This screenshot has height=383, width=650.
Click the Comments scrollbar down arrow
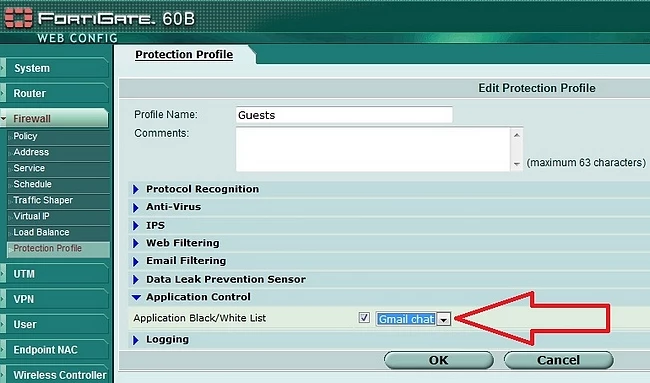point(517,164)
